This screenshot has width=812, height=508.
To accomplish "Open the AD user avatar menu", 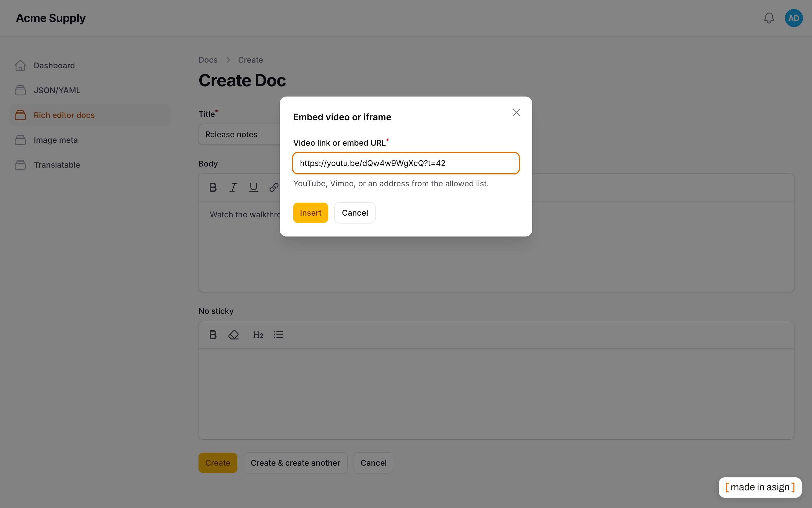I will 794,18.
